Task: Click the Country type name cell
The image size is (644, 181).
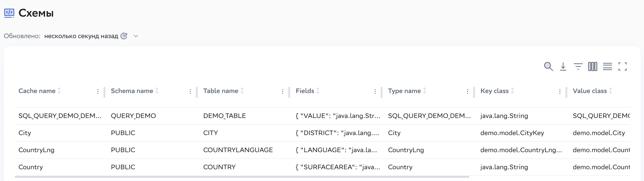Action: (x=400, y=167)
